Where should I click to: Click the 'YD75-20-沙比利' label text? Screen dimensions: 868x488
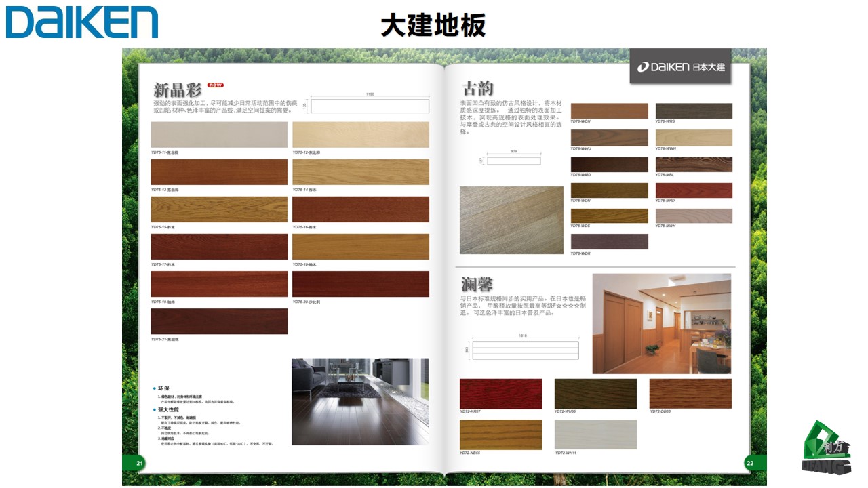tap(307, 302)
